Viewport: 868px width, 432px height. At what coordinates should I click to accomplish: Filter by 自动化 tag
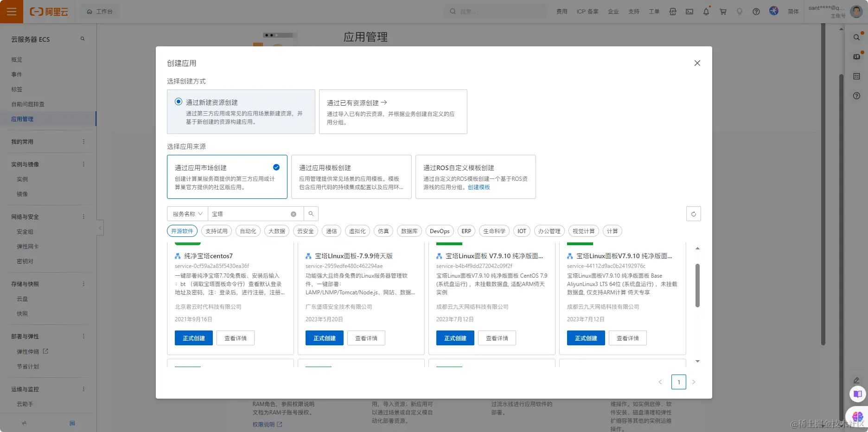[248, 231]
